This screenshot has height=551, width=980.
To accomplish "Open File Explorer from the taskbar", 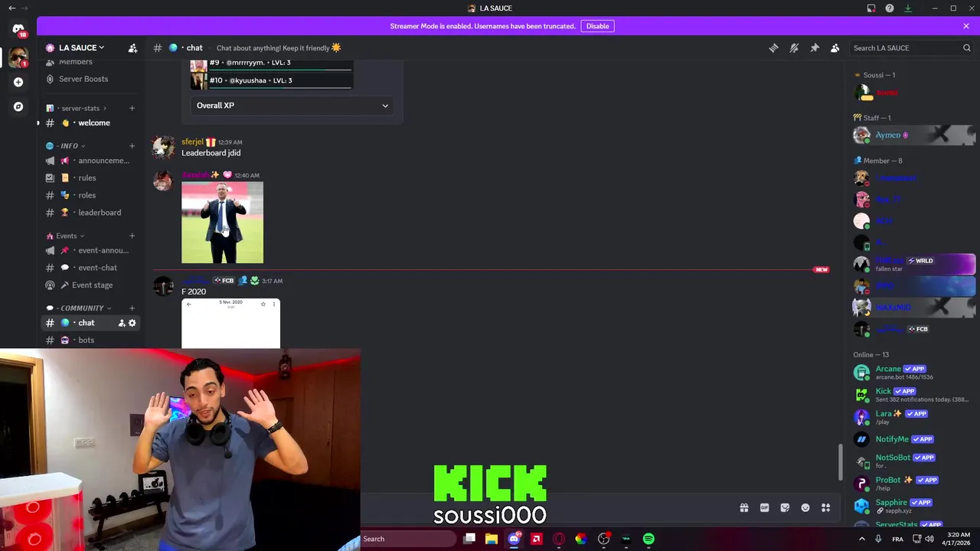I will (x=492, y=539).
